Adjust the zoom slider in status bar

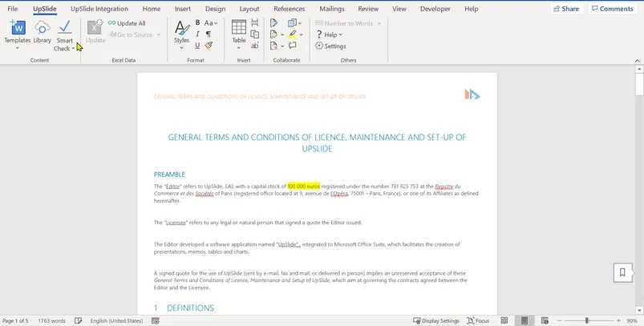tap(589, 320)
